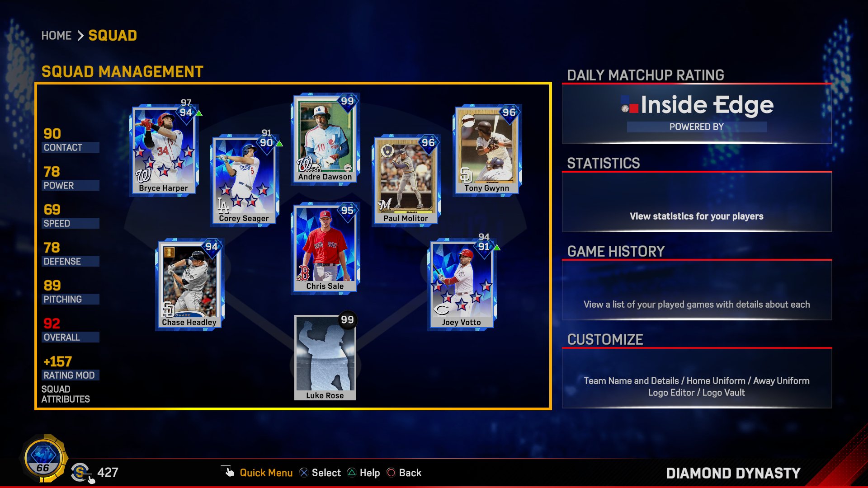The width and height of the screenshot is (868, 488).
Task: Click the 78 POWER squad attribute
Action: pyautogui.click(x=71, y=178)
